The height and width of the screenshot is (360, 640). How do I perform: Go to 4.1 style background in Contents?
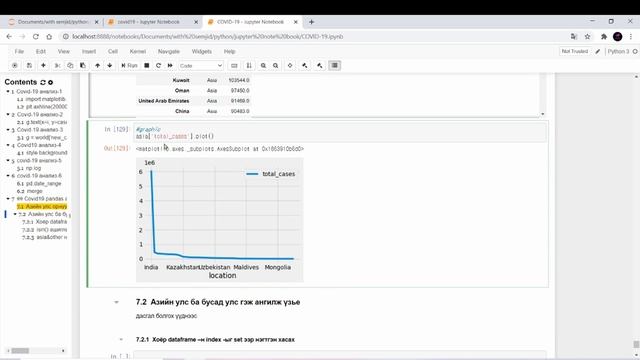(x=42, y=153)
